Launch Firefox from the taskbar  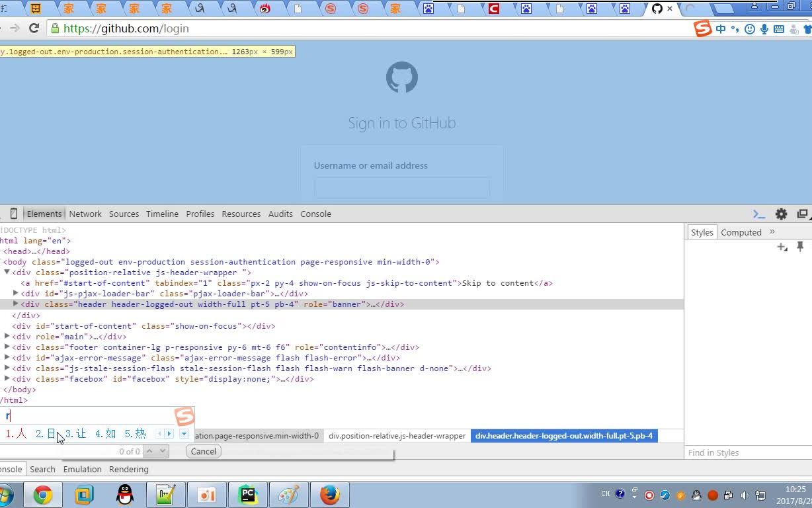click(x=329, y=494)
